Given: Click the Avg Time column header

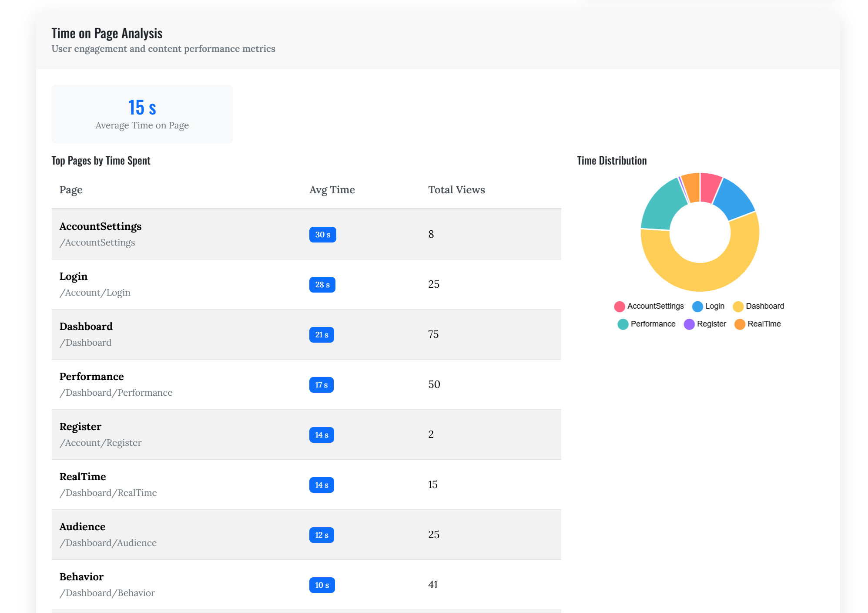Looking at the screenshot, I should (332, 189).
